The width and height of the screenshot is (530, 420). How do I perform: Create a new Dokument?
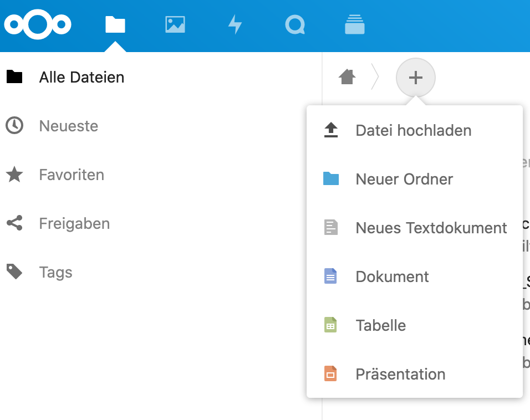click(x=392, y=276)
